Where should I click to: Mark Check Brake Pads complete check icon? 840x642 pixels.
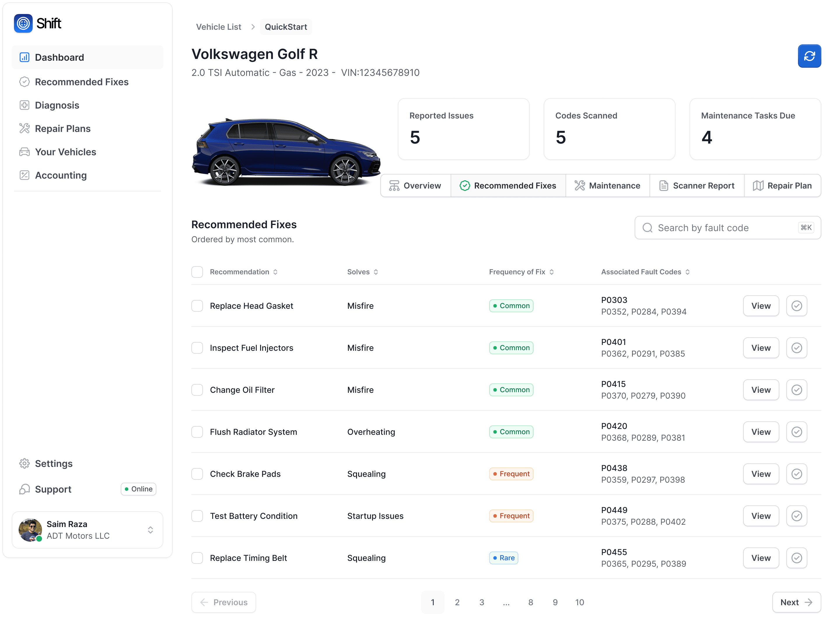pos(797,474)
